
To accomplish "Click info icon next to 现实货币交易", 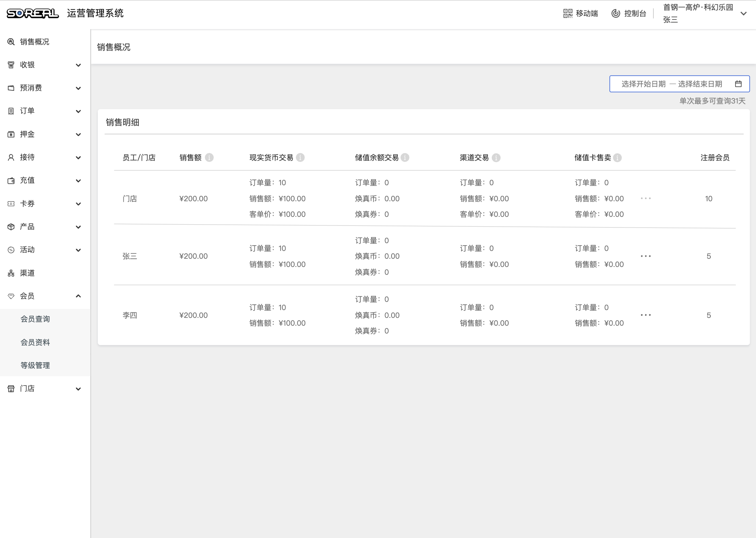I will pyautogui.click(x=300, y=158).
